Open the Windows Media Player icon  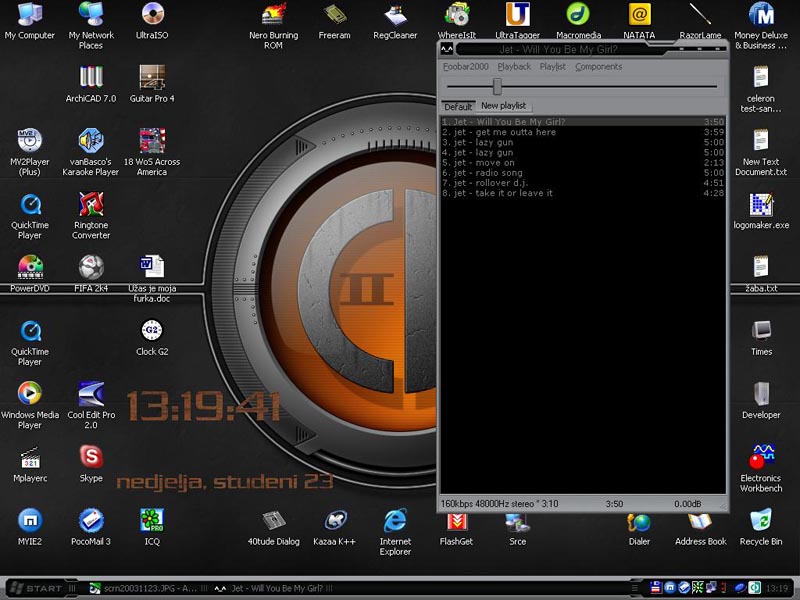30,394
